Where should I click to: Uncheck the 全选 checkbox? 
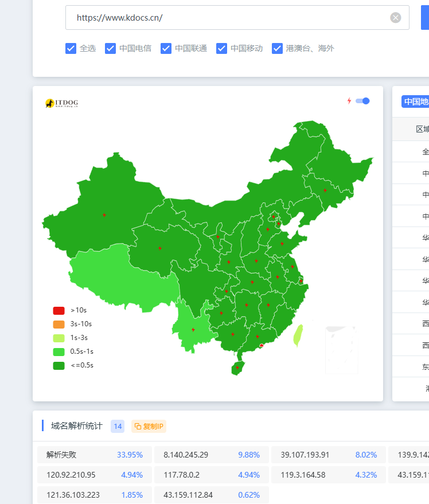[71, 48]
